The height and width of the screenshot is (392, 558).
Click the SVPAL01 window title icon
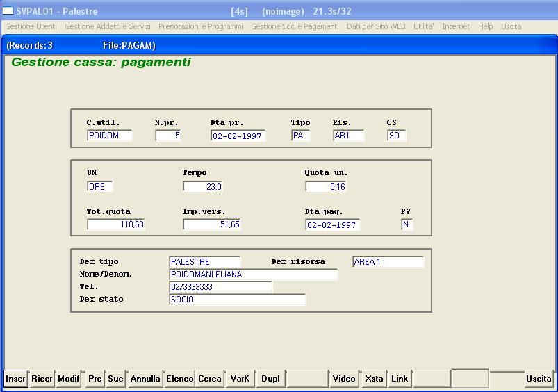click(8, 10)
